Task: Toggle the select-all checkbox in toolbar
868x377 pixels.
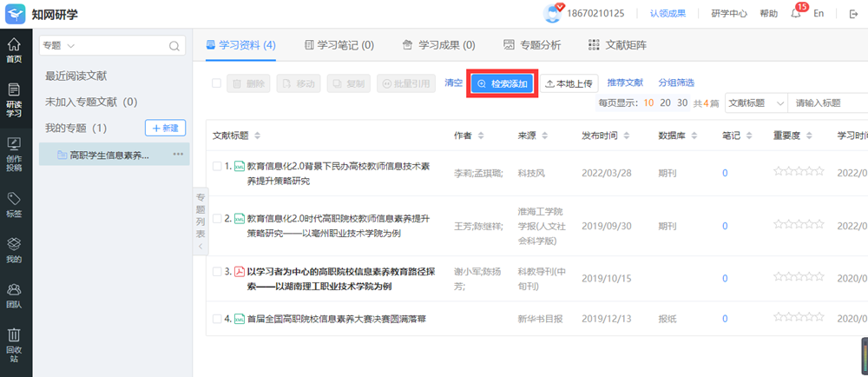Action: pyautogui.click(x=216, y=83)
